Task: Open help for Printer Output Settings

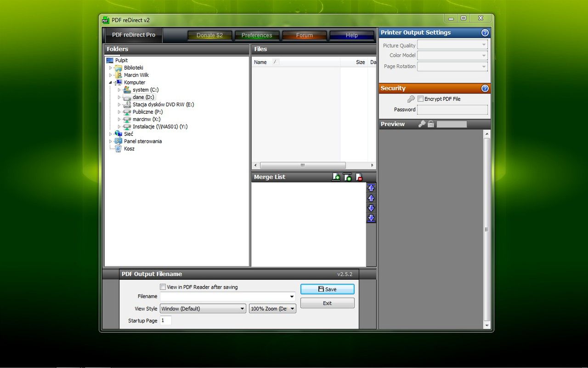Action: [x=485, y=33]
